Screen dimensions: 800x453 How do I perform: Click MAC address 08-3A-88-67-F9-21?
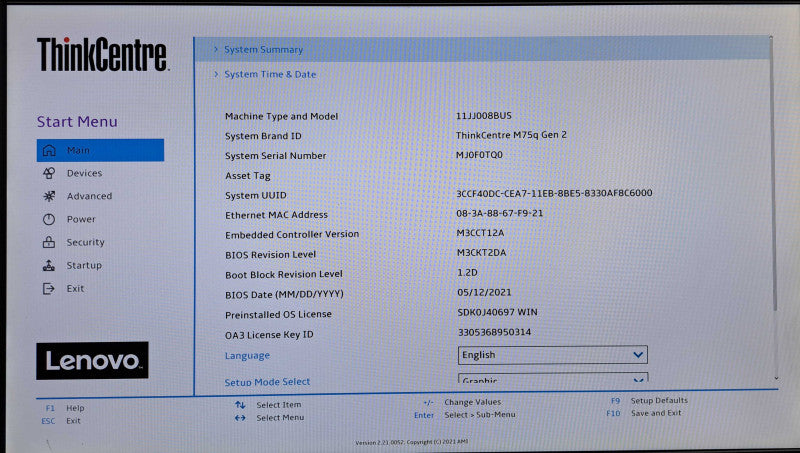(499, 213)
